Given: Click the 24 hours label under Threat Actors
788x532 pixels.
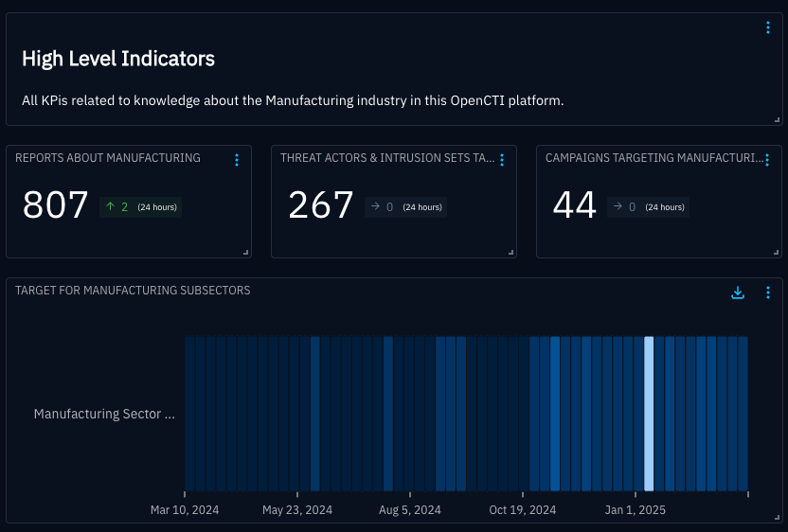Looking at the screenshot, I should point(422,207).
